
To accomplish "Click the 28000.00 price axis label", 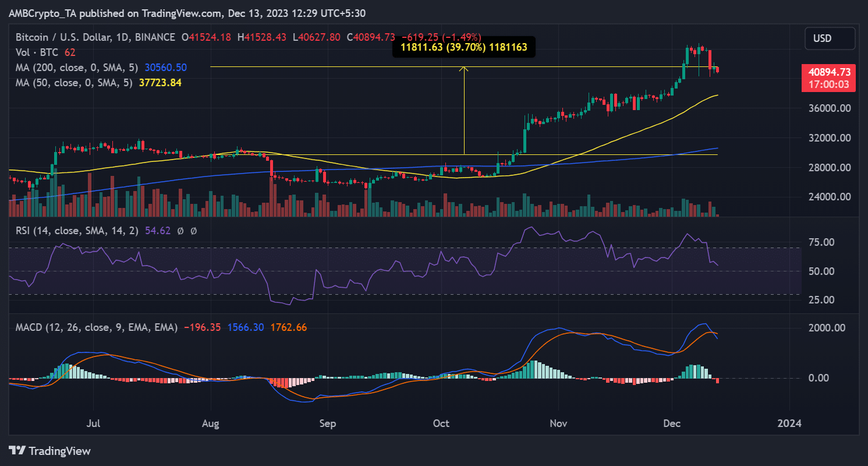I will 829,168.
